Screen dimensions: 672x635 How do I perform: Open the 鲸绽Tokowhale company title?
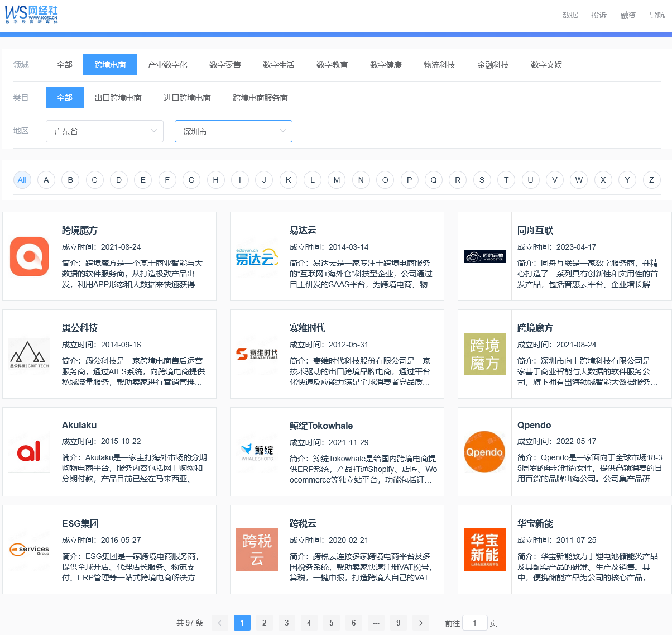click(x=321, y=426)
